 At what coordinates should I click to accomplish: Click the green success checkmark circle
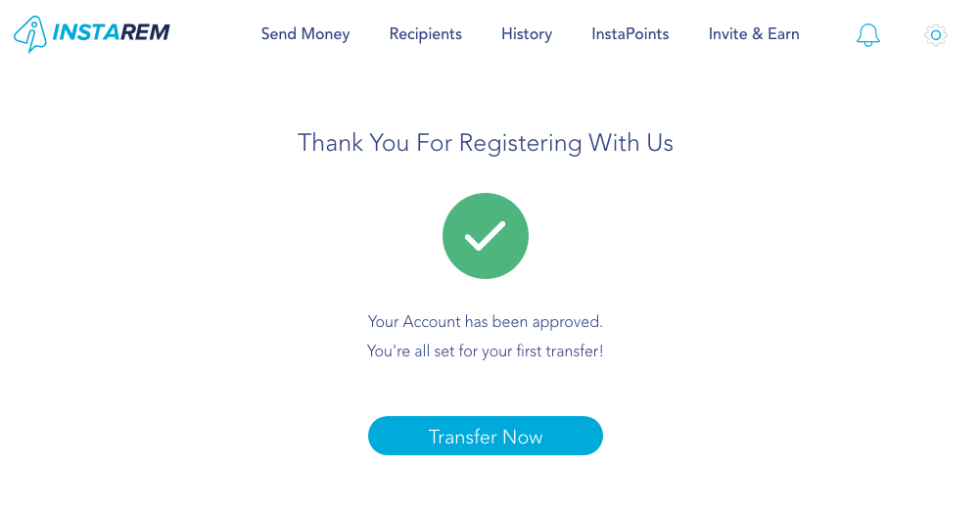[x=486, y=236]
